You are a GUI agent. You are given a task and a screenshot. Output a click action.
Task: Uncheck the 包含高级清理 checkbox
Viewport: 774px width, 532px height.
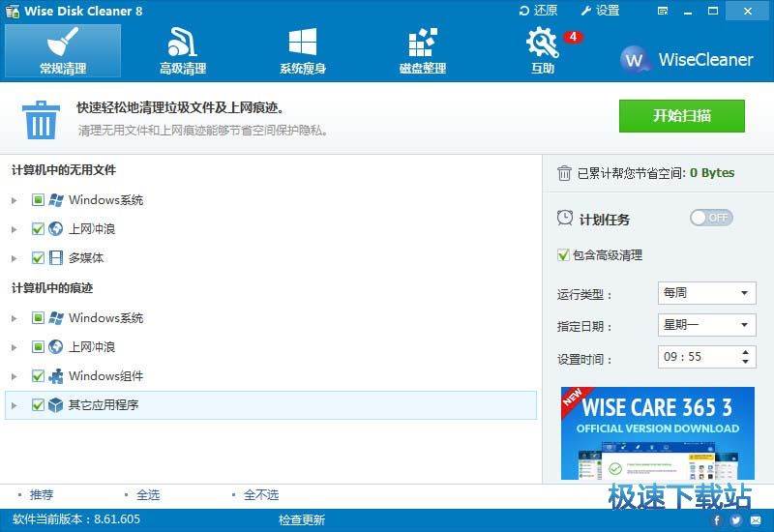click(564, 255)
